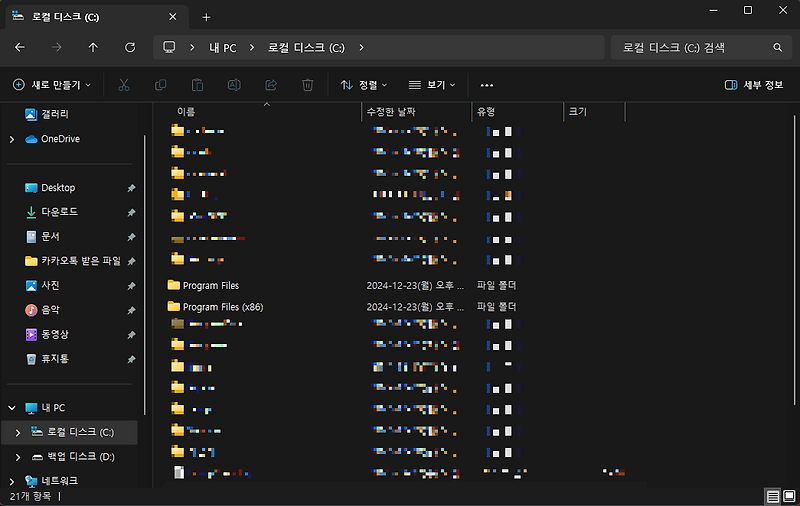Click the PC monitor icon in address bar
This screenshot has width=800, height=506.
point(169,47)
